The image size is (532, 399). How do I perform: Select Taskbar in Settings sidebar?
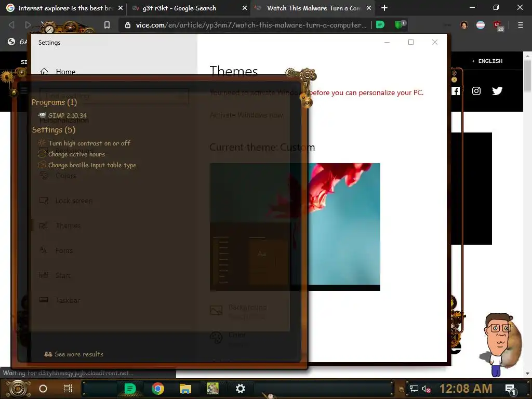[x=59, y=300]
